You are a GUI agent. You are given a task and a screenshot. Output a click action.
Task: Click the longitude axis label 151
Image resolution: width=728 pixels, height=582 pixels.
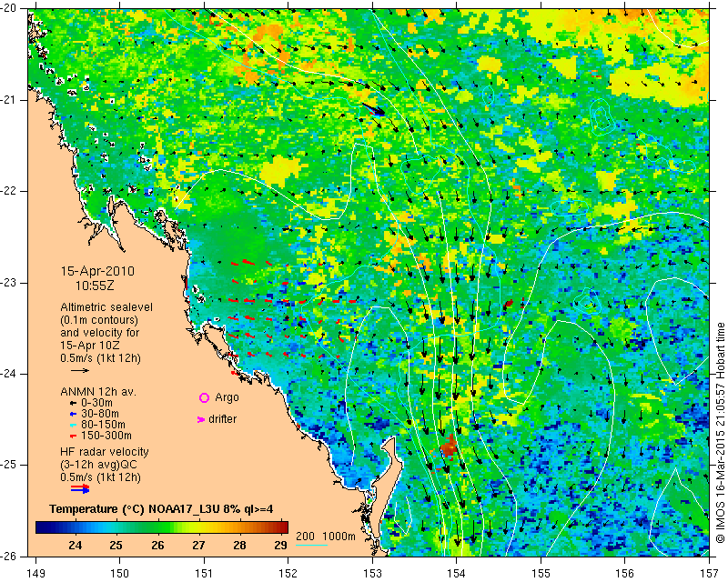pyautogui.click(x=204, y=574)
